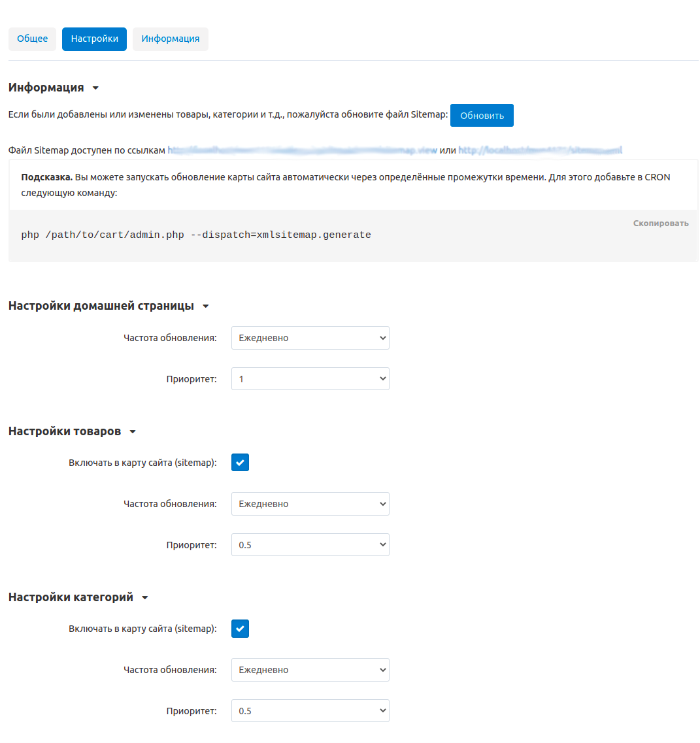Open categories Частота обновления dropdown
This screenshot has width=700, height=743.
point(310,670)
